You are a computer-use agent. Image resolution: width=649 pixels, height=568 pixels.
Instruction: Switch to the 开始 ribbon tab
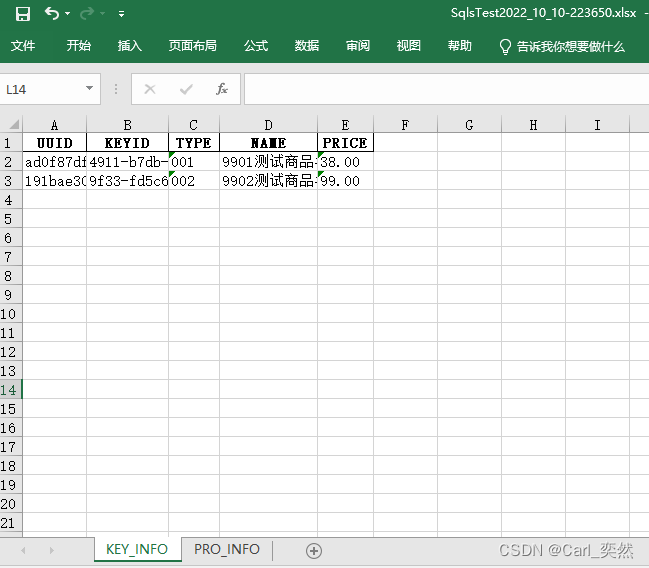pyautogui.click(x=79, y=46)
